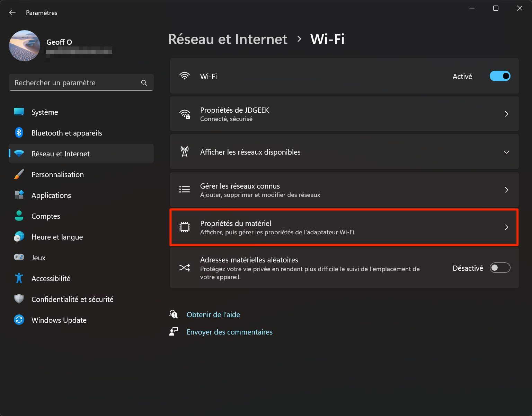Click 'Ajouter, supprimer et modifier des réseaux' text
532x416 pixels.
[260, 195]
